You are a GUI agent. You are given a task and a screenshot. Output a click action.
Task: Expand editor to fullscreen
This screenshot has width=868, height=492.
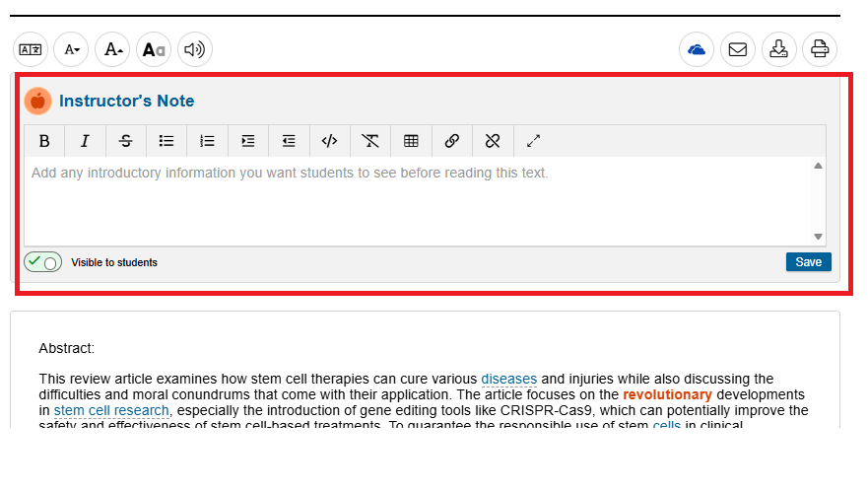pyautogui.click(x=533, y=141)
